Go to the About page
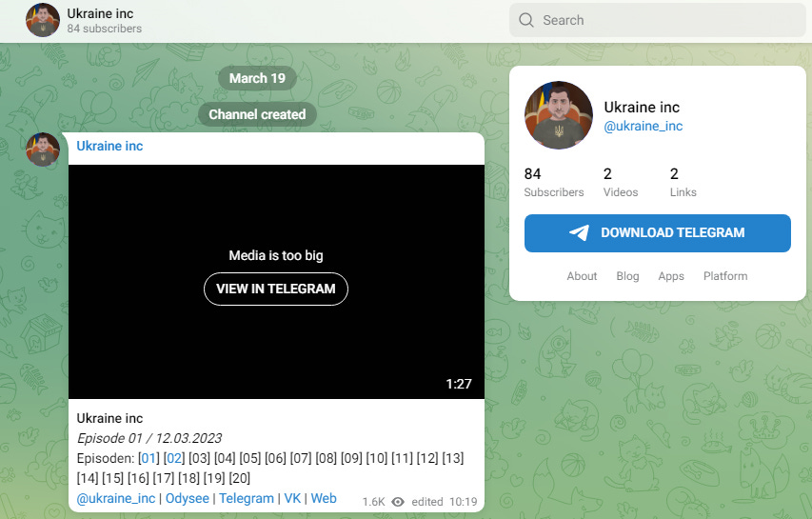This screenshot has width=812, height=519. [582, 276]
